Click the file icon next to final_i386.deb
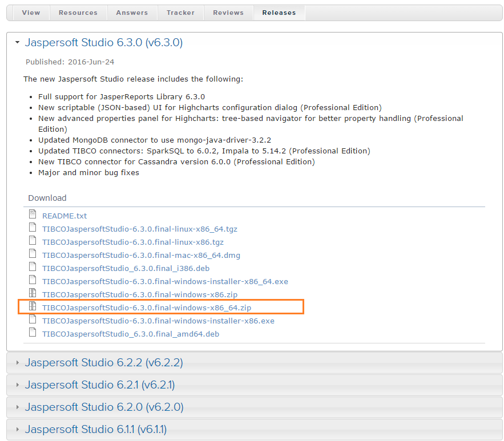The image size is (504, 441). [33, 266]
